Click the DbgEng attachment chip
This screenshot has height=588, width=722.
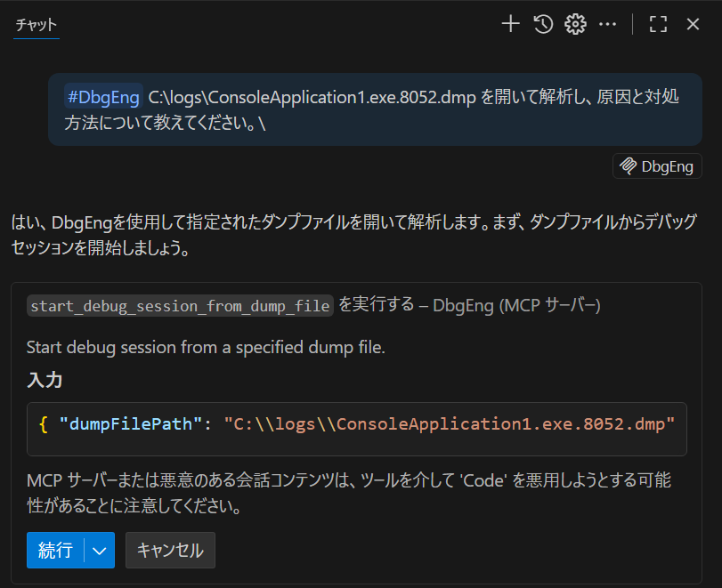(x=657, y=166)
